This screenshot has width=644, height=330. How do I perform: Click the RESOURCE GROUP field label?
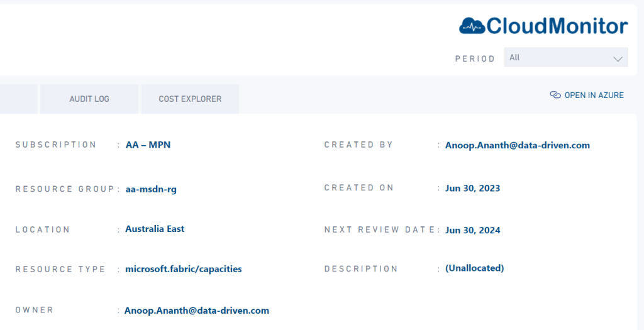point(65,189)
